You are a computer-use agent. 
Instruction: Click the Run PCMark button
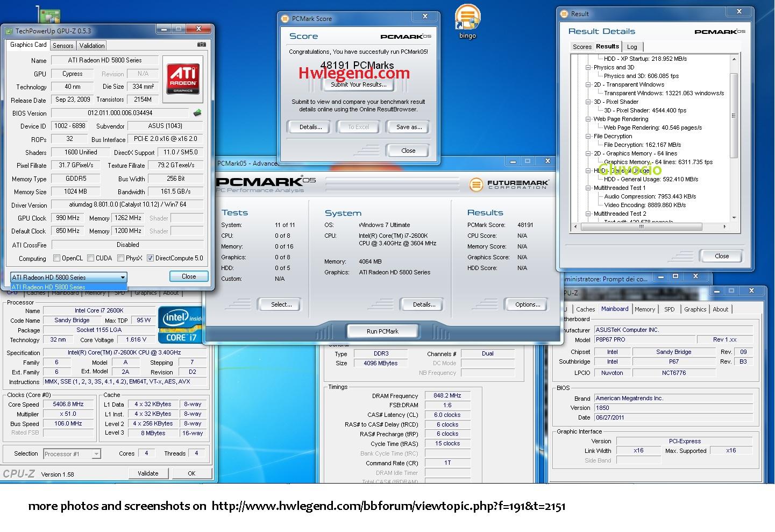pyautogui.click(x=382, y=331)
